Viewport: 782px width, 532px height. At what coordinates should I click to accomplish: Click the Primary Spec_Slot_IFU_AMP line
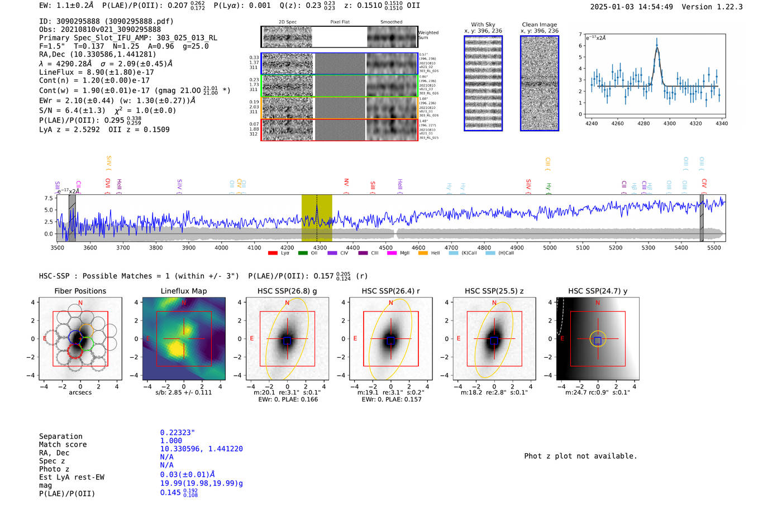pos(128,37)
